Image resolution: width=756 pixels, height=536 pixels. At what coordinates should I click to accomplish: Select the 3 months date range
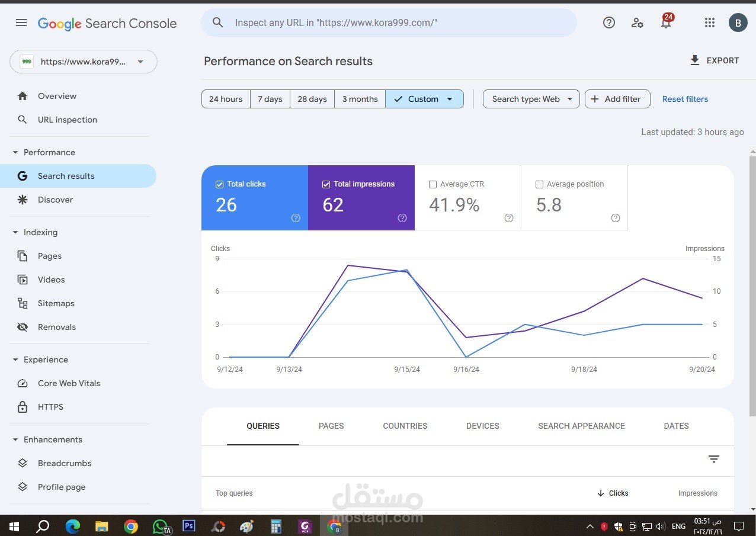360,99
